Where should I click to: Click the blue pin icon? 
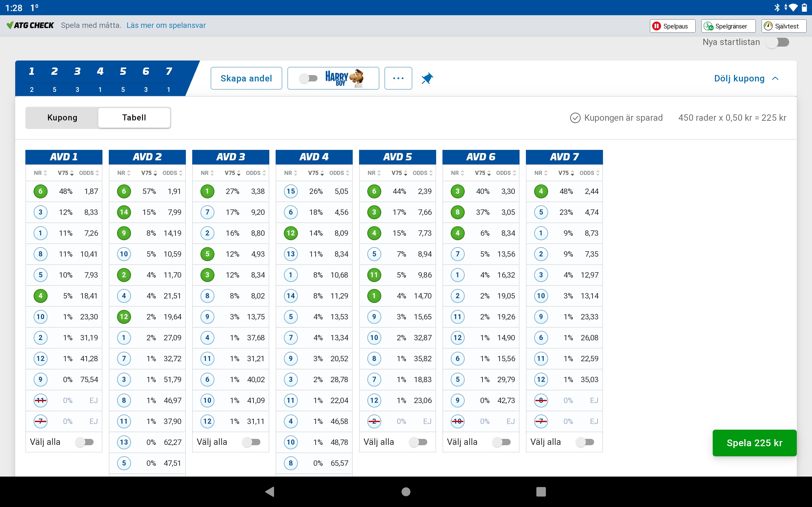[427, 79]
